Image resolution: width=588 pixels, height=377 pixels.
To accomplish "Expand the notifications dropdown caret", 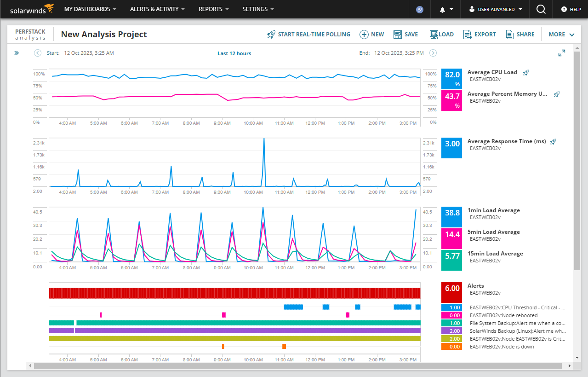I will point(451,9).
